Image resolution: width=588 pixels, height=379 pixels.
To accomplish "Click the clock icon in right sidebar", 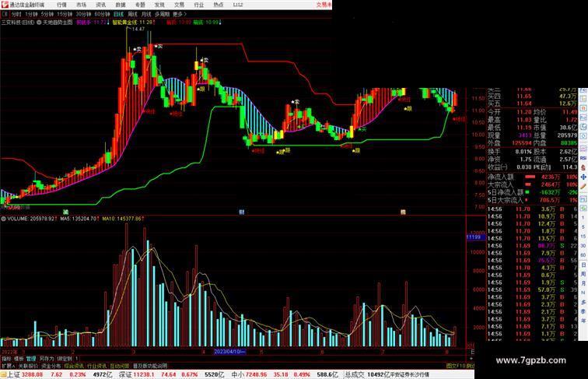I will (583, 137).
